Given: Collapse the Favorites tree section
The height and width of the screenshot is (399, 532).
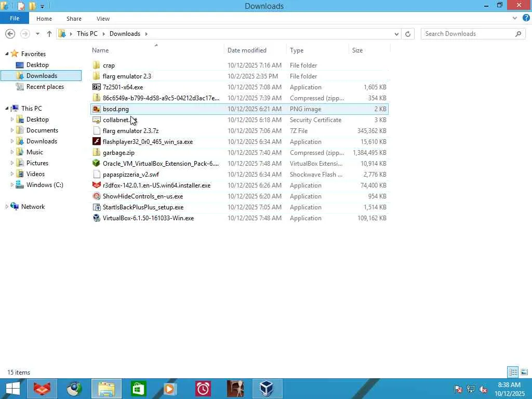Looking at the screenshot, I should 7,54.
